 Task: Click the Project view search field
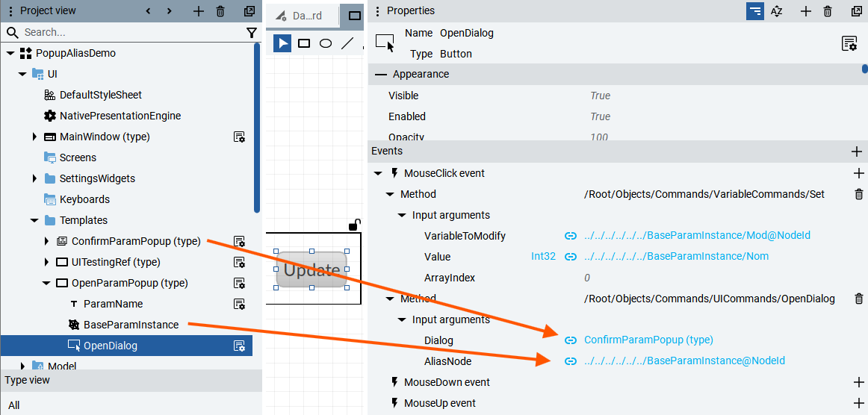tap(133, 33)
